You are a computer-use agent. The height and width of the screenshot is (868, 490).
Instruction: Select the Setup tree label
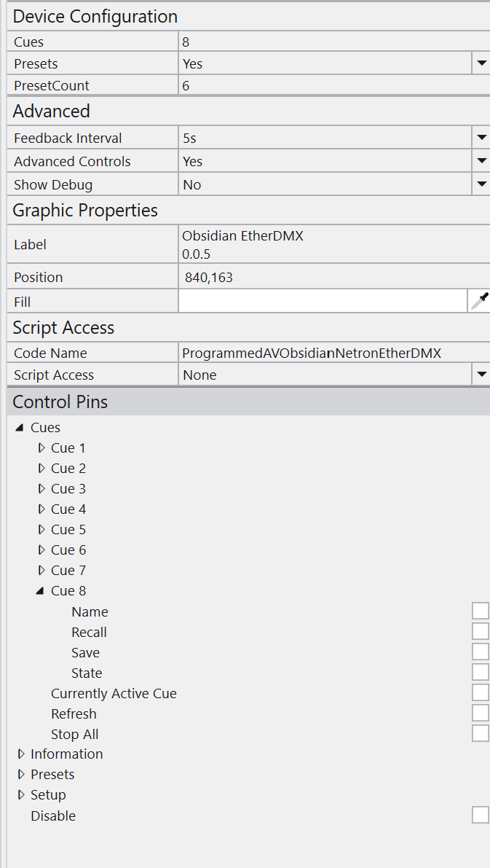point(48,795)
